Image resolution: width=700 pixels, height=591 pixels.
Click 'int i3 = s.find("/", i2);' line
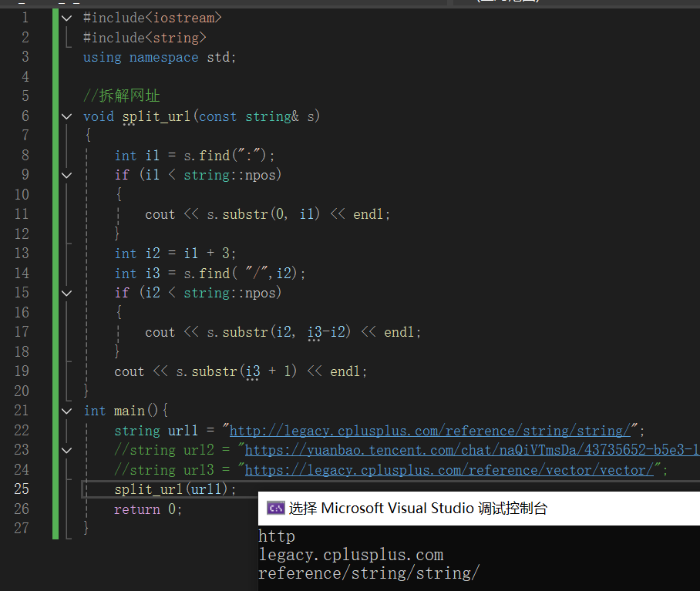coord(210,274)
